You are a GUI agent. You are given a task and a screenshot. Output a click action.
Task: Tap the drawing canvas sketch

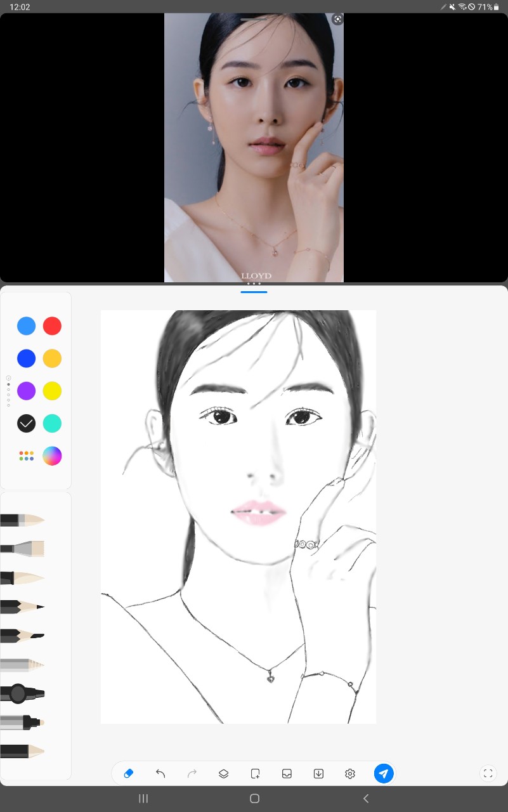pyautogui.click(x=238, y=517)
